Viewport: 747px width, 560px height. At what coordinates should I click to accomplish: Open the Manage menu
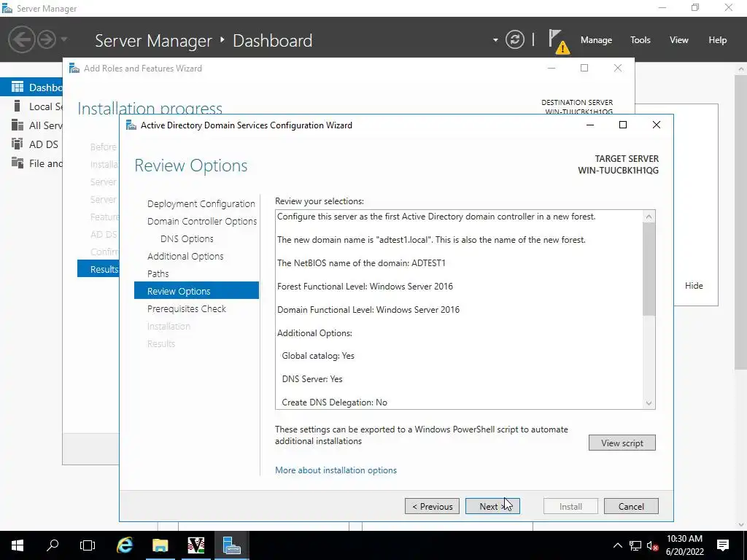pos(596,40)
